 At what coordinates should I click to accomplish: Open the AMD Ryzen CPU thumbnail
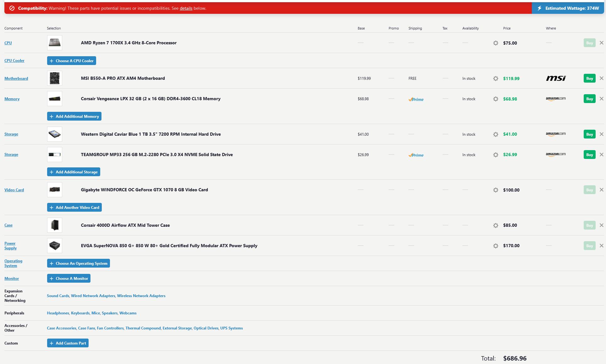(55, 43)
